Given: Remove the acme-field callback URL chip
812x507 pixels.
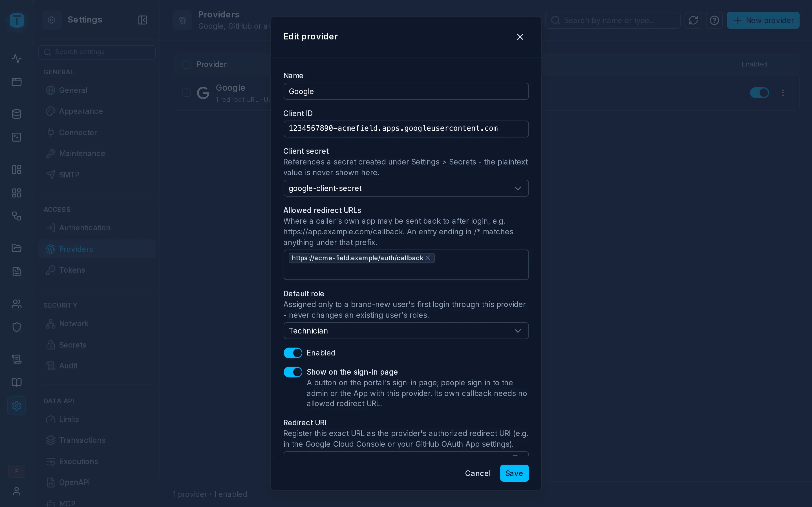Looking at the screenshot, I should coord(428,258).
